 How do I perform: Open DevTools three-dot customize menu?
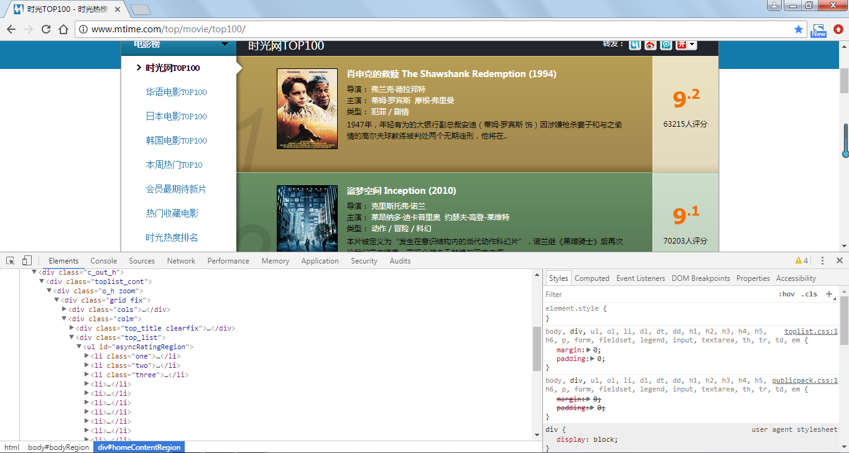pos(823,261)
